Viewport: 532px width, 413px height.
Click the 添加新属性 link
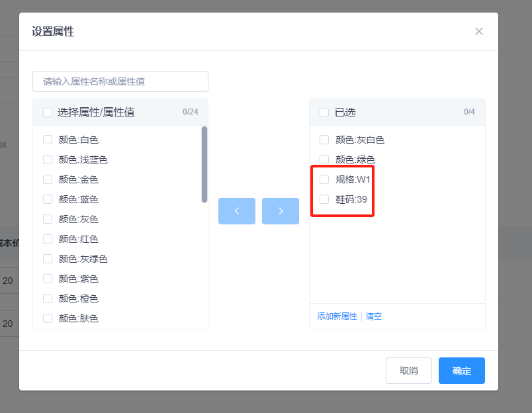(x=337, y=316)
